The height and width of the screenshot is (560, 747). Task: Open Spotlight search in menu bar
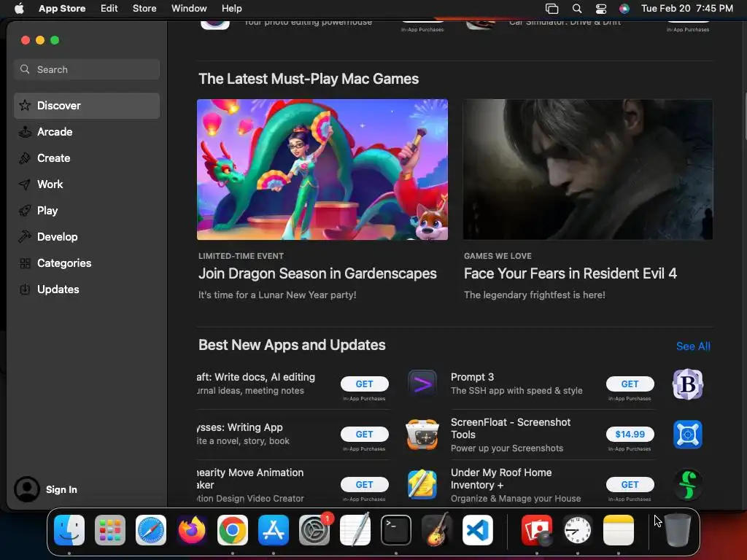point(577,9)
